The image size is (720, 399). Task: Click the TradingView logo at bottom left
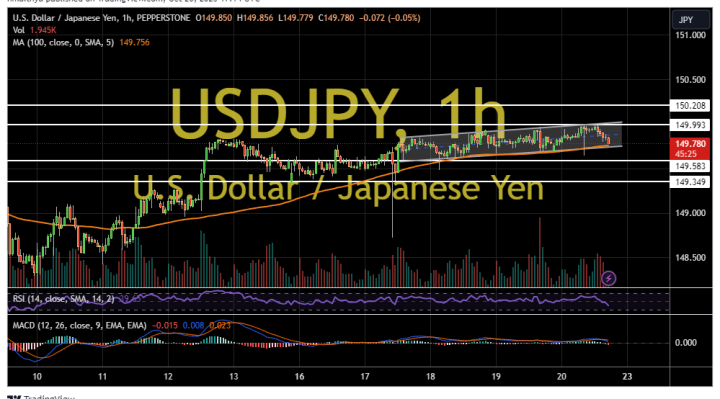(x=41, y=397)
